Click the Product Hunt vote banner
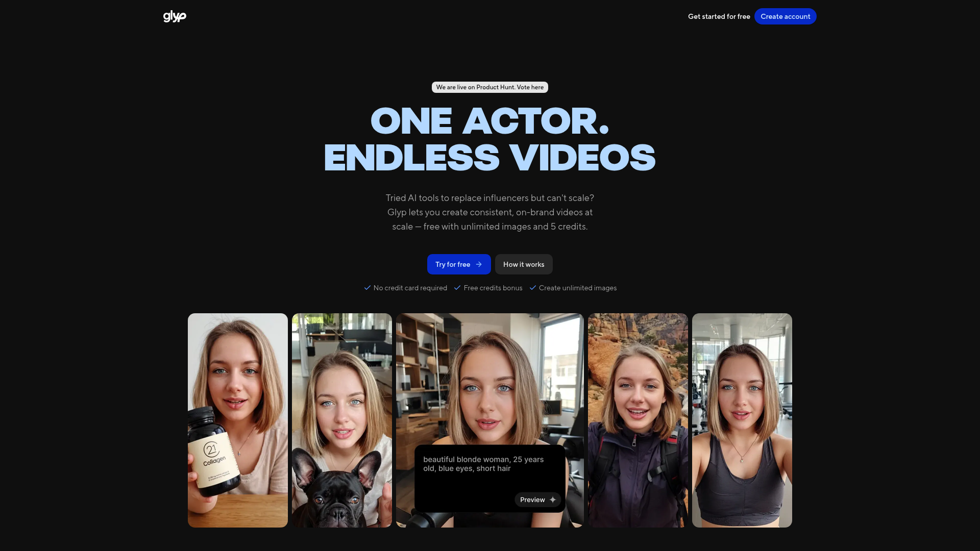 (x=489, y=87)
